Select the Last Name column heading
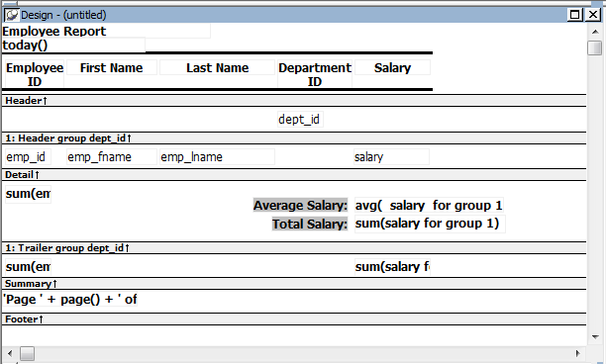This screenshot has width=606, height=364. click(x=217, y=67)
